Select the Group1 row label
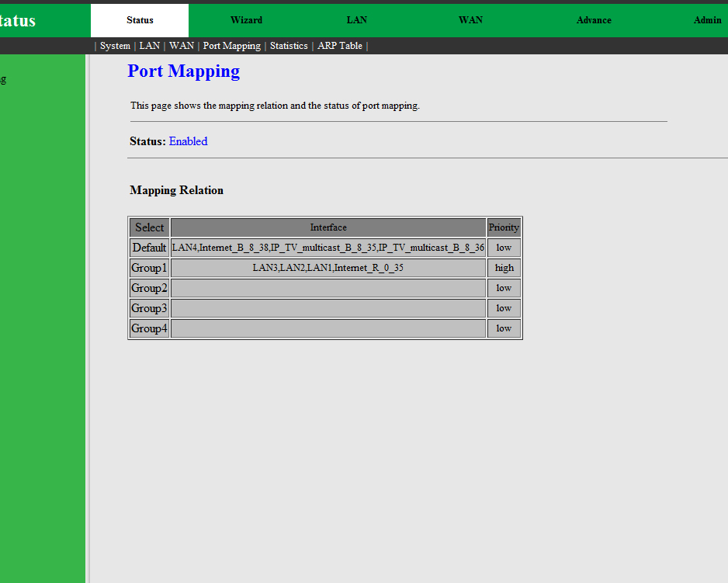Screen dimensions: 728x583 pyautogui.click(x=149, y=268)
